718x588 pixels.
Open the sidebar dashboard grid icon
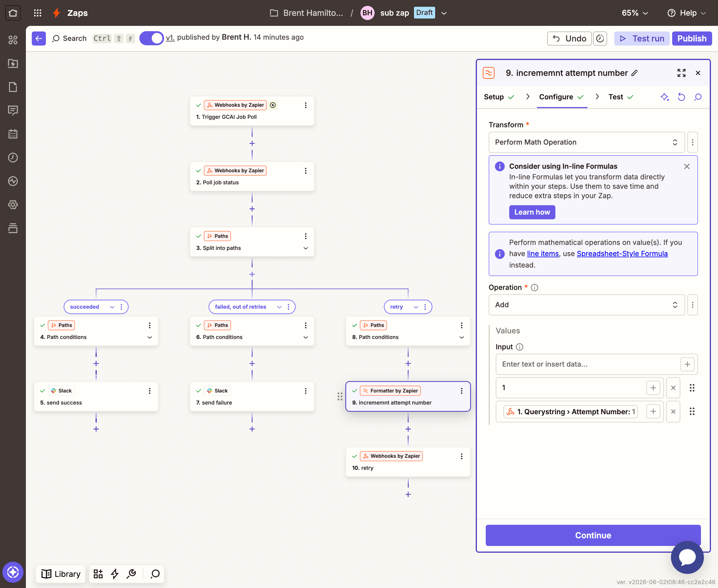(x=13, y=40)
